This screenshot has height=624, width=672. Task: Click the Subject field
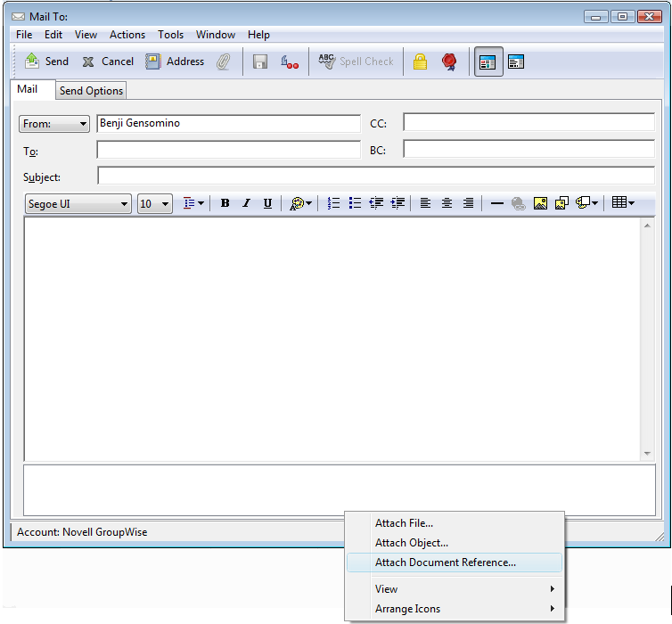pos(376,176)
